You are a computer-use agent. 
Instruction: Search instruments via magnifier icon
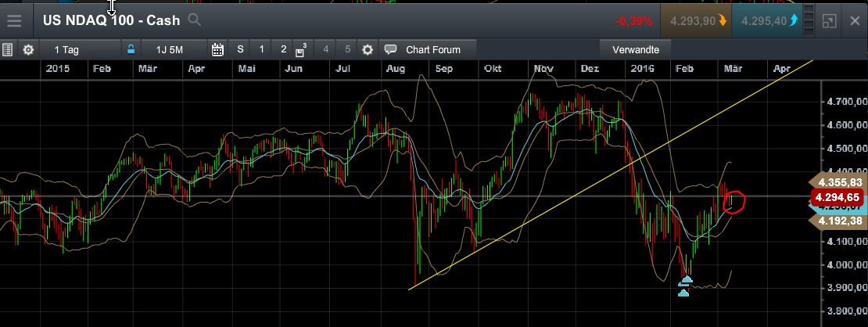(x=194, y=20)
